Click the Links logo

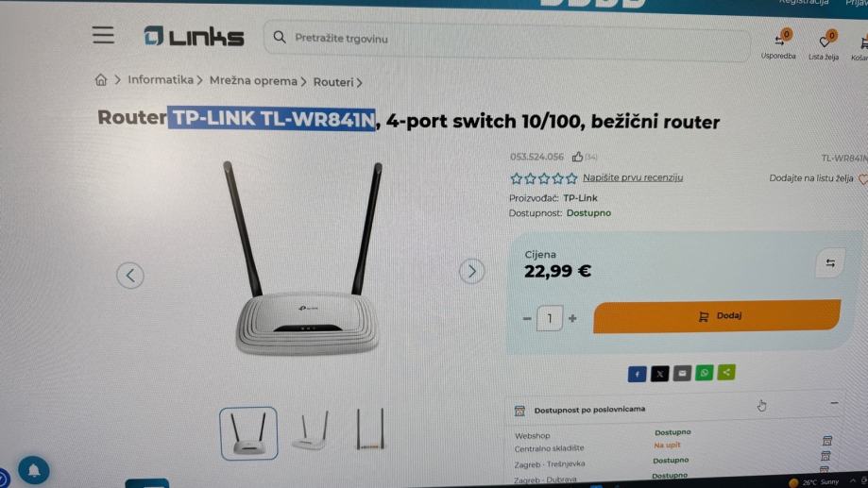[194, 37]
